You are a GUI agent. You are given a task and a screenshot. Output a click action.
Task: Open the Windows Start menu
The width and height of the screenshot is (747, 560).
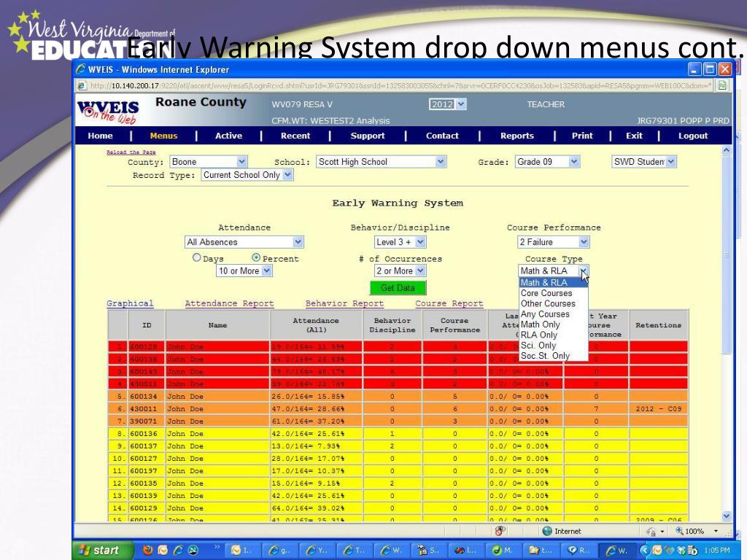pyautogui.click(x=104, y=551)
